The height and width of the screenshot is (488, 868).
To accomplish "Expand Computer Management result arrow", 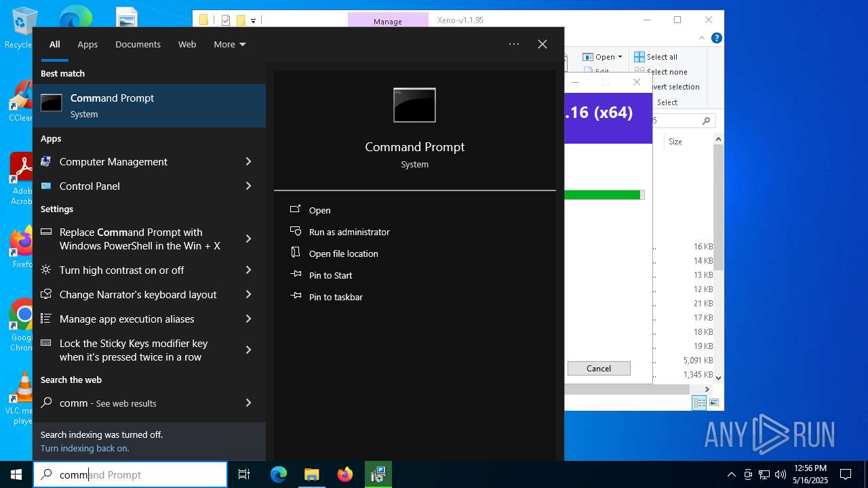I will [248, 161].
